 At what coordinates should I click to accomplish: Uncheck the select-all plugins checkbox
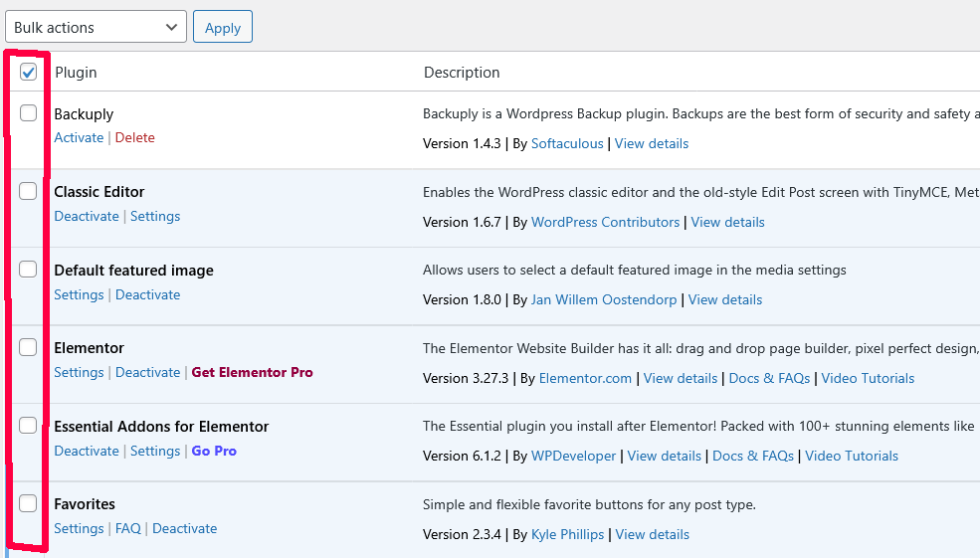click(28, 72)
